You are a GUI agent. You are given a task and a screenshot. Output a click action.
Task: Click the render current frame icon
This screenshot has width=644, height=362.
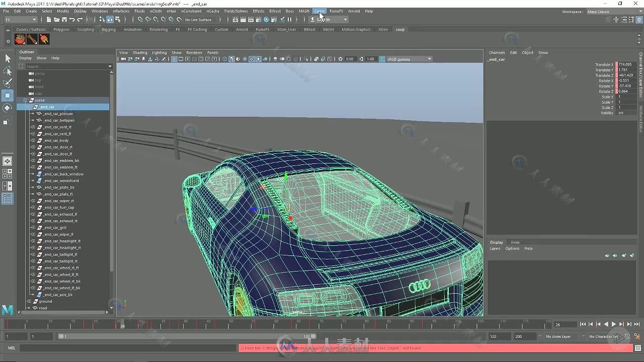[244, 20]
